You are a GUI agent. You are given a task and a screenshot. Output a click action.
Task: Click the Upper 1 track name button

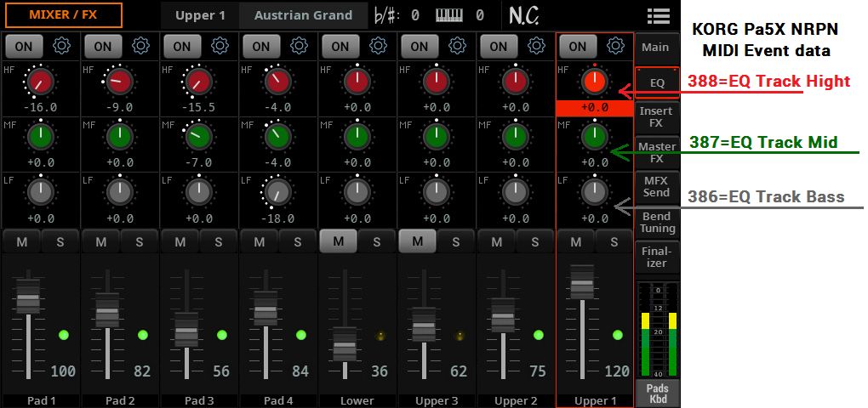click(200, 15)
